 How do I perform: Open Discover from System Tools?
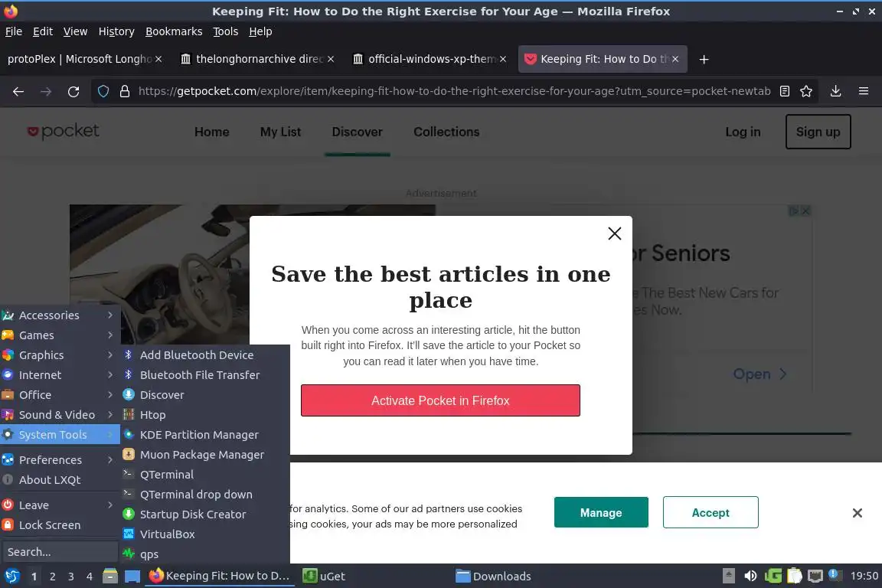click(x=205, y=395)
